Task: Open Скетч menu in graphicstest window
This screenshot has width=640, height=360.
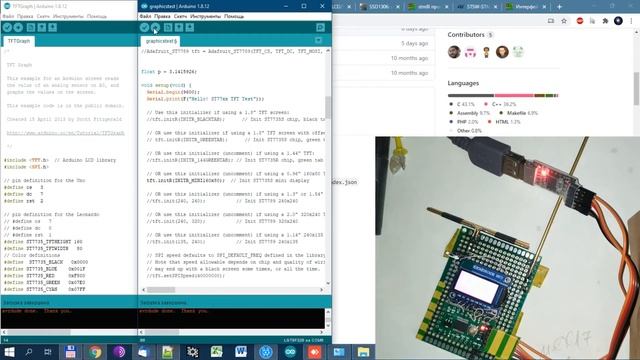Action: (x=180, y=16)
